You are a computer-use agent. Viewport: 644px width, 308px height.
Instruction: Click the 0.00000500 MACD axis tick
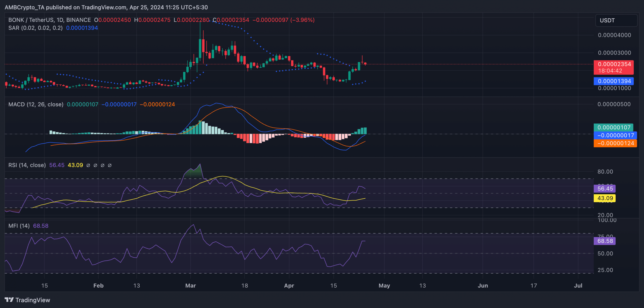[614, 104]
